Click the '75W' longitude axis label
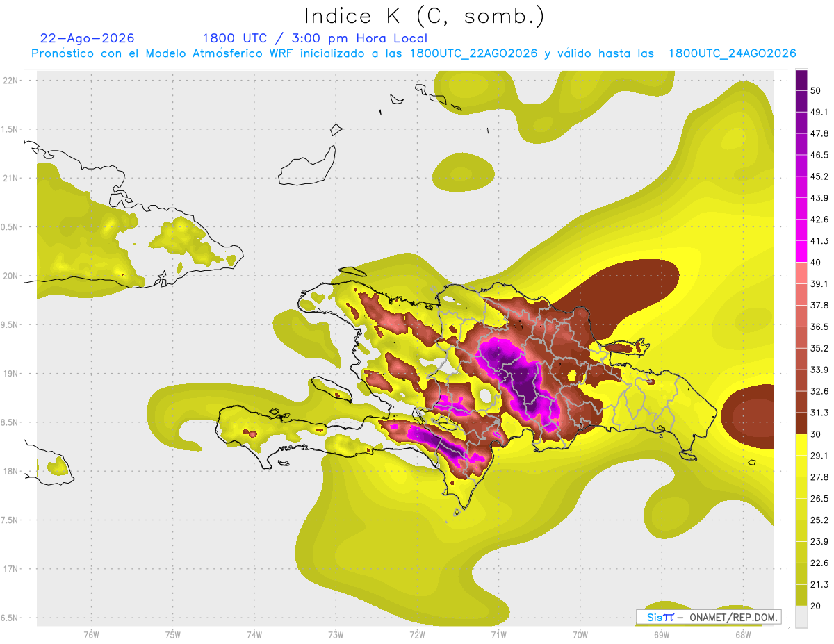834x644 pixels. [x=172, y=635]
